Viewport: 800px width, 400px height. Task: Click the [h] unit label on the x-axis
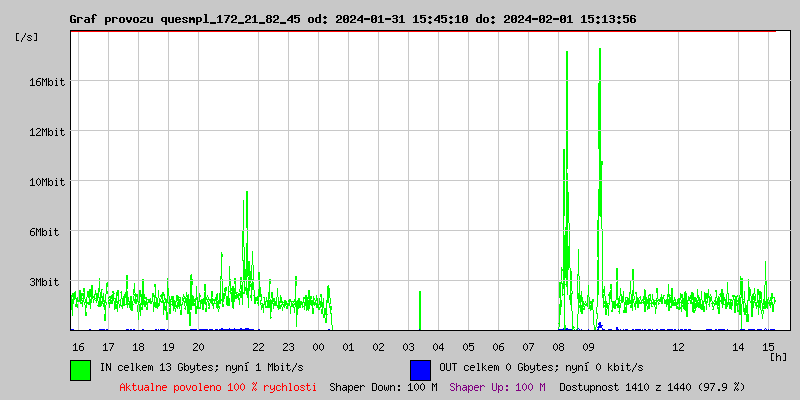tap(779, 356)
